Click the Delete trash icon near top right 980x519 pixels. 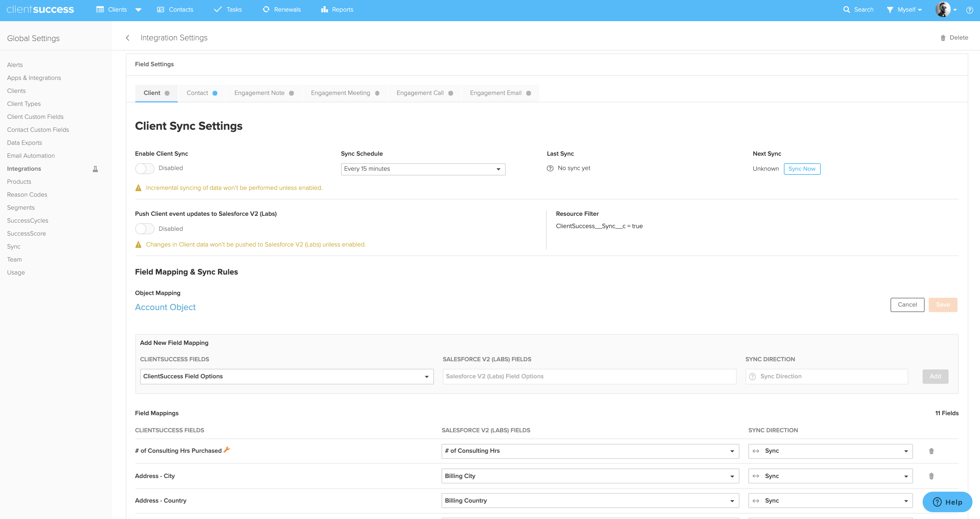[x=943, y=38]
